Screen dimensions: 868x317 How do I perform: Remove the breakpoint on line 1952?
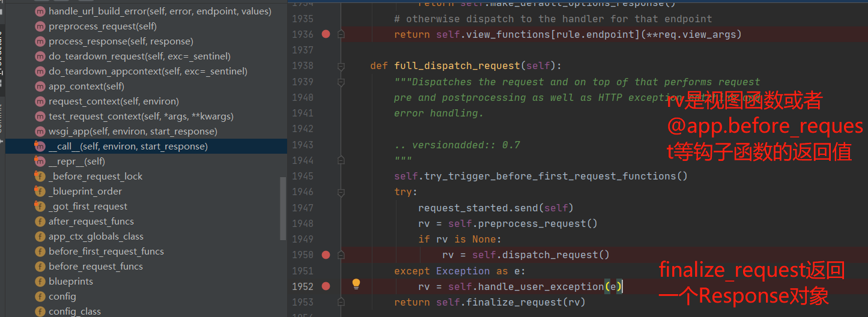326,286
